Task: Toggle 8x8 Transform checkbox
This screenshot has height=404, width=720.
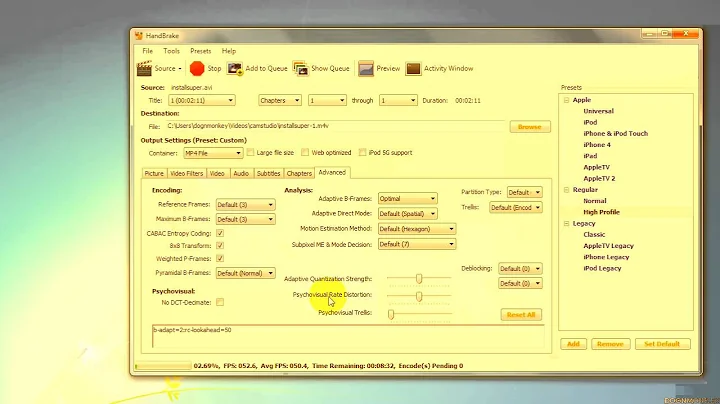Action: tap(220, 246)
